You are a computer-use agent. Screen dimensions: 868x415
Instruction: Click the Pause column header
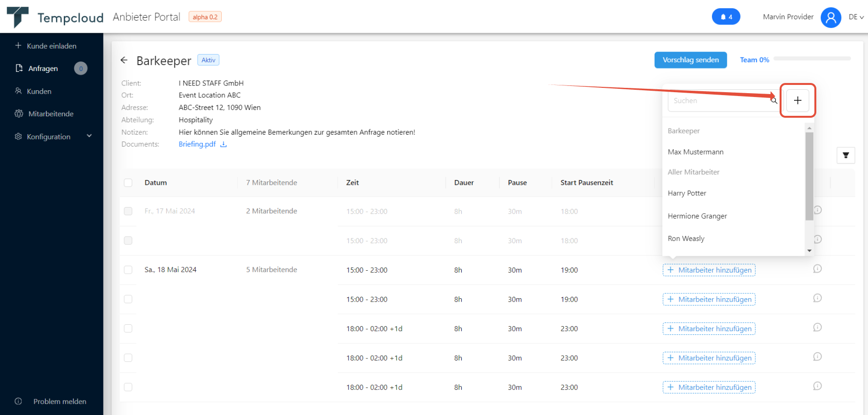(x=517, y=183)
